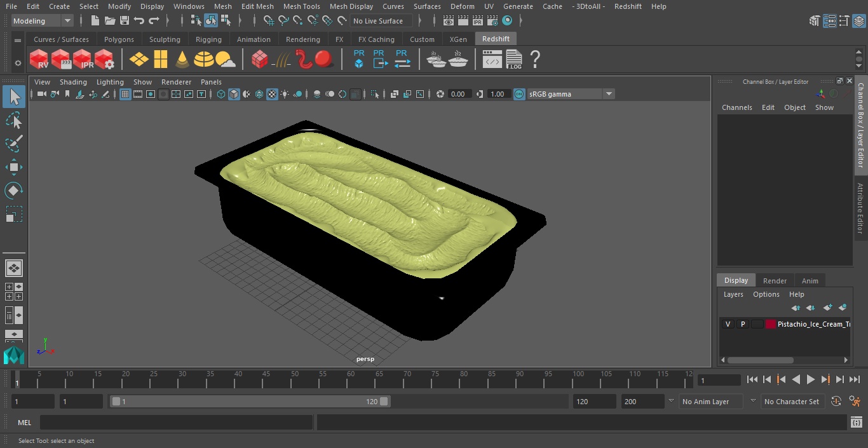Viewport: 868px width, 448px height.
Task: Click the playback range slider bar
Action: 250,402
